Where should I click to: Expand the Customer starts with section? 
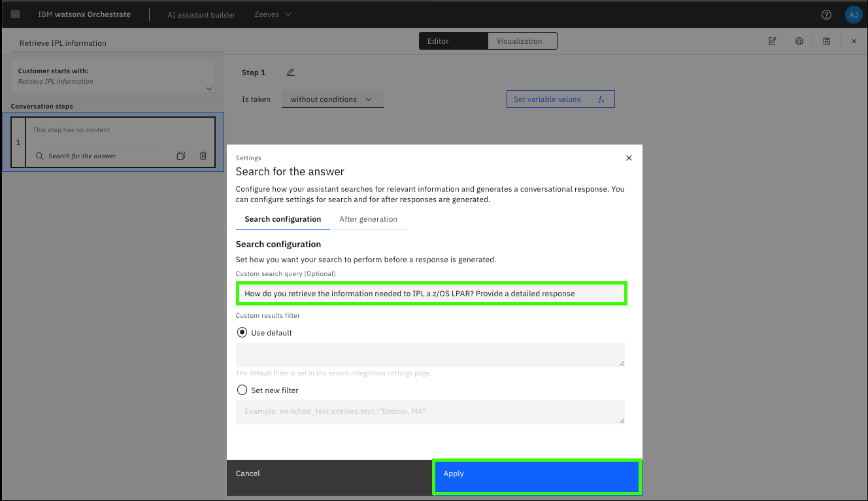pyautogui.click(x=209, y=88)
